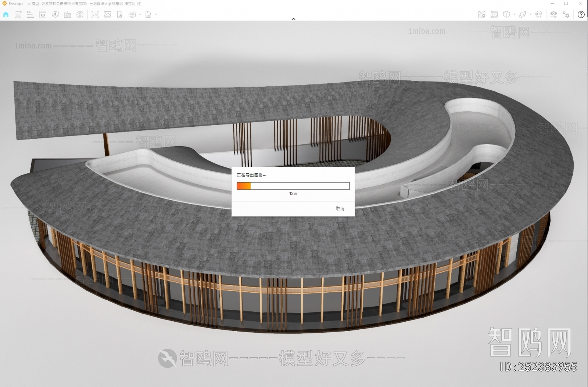Open the site context map icon
588x387 pixels.
[55, 15]
